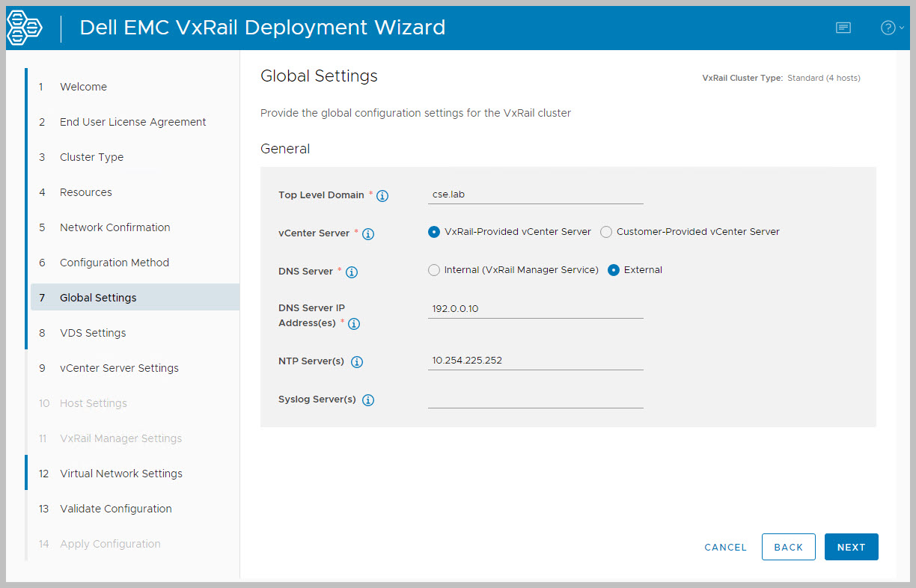Jump to Network Confirmation step
Image resolution: width=916 pixels, height=588 pixels.
tap(114, 227)
